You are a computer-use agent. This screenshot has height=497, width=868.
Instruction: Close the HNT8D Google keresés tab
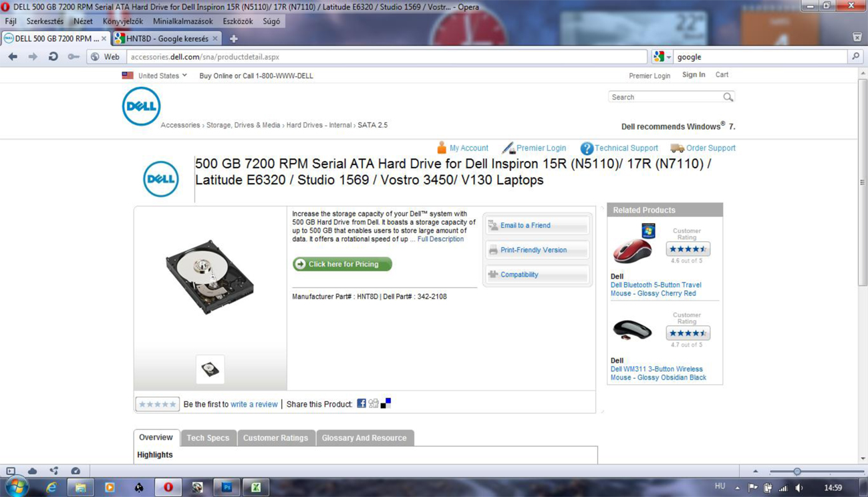coord(214,39)
